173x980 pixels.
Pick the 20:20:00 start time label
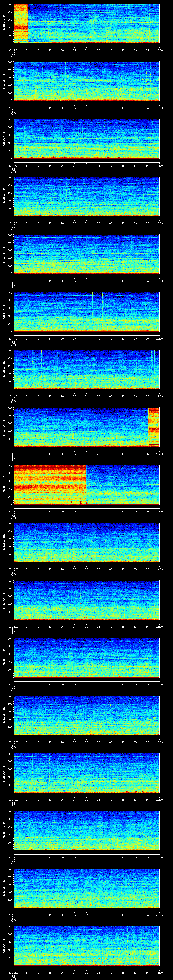(x=13, y=396)
